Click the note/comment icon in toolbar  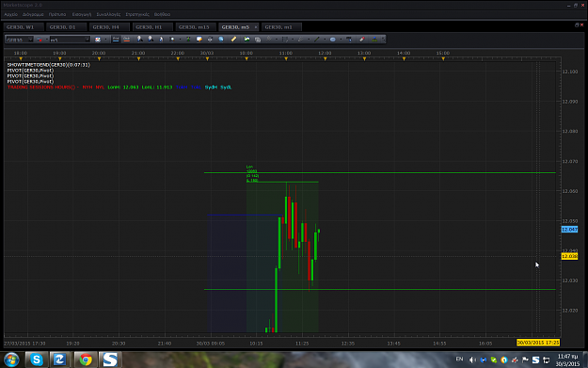tap(199, 39)
